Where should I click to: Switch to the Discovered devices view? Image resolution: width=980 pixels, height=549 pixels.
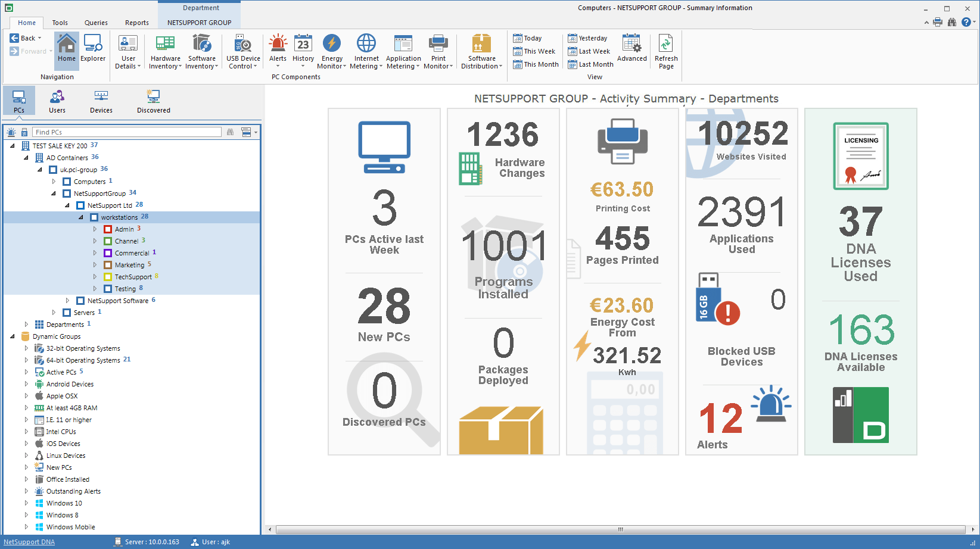tap(154, 101)
